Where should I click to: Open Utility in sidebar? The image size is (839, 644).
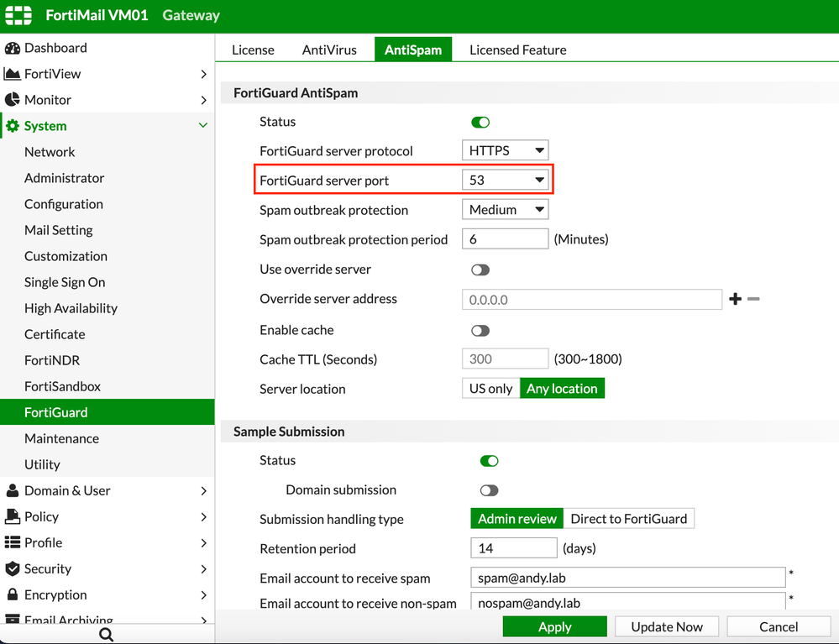(42, 464)
